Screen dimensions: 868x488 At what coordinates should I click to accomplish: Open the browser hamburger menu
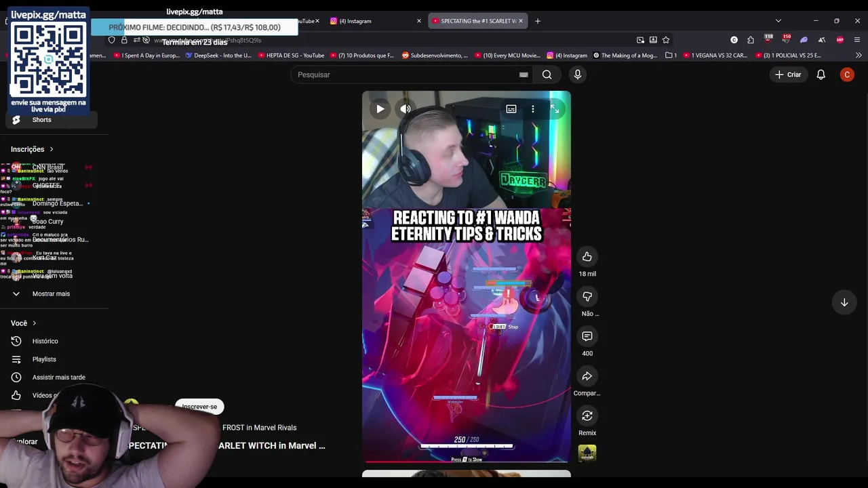pos(857,40)
